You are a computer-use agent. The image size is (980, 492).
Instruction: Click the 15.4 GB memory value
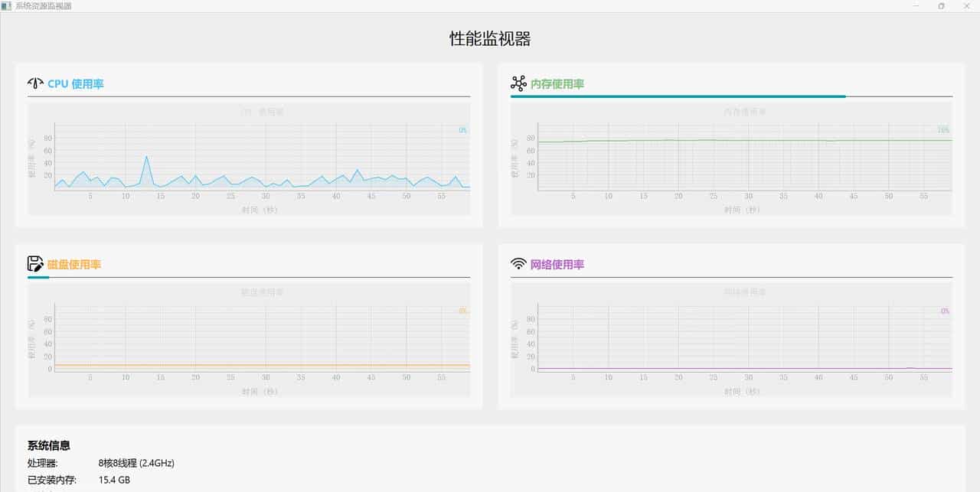point(115,481)
